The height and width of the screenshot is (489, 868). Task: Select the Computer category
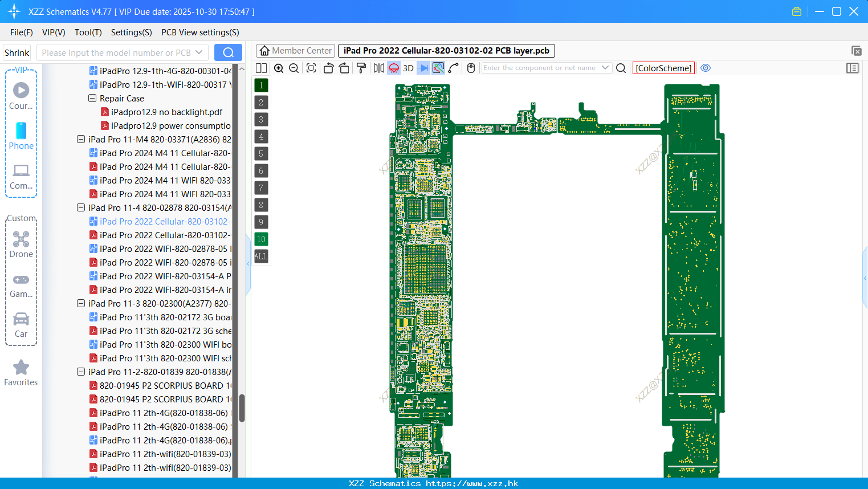tap(21, 177)
